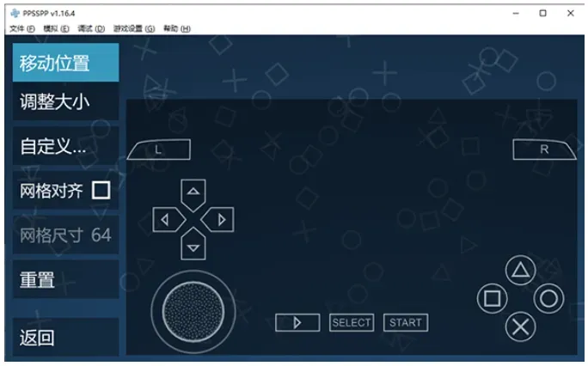Select the R shoulder button
The height and width of the screenshot is (366, 588).
pyautogui.click(x=544, y=149)
